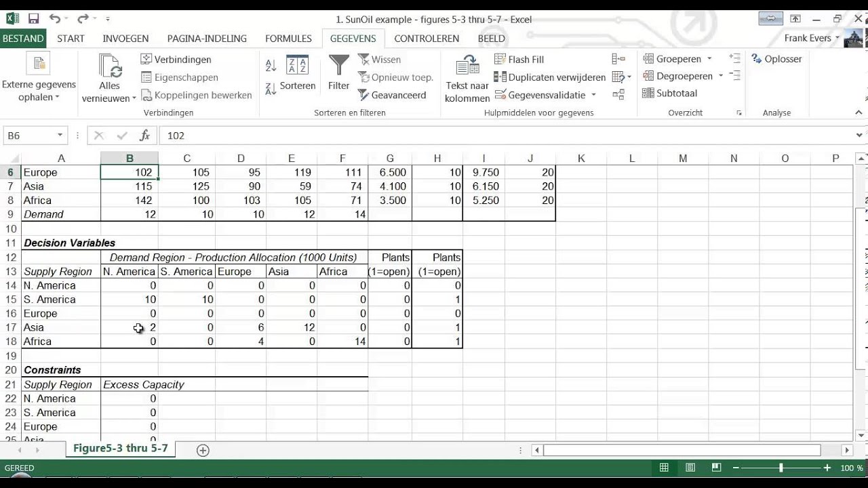The height and width of the screenshot is (488, 868).
Task: Click Duplicaten verwijderen
Action: (550, 77)
